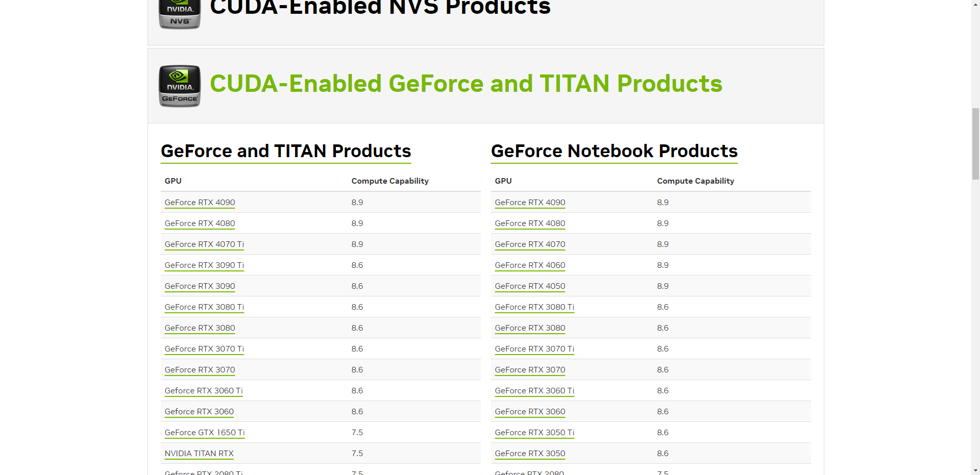Open GeForce RTX 3070 Ti in the Notebook Products table
The height and width of the screenshot is (475, 980).
[x=534, y=348]
